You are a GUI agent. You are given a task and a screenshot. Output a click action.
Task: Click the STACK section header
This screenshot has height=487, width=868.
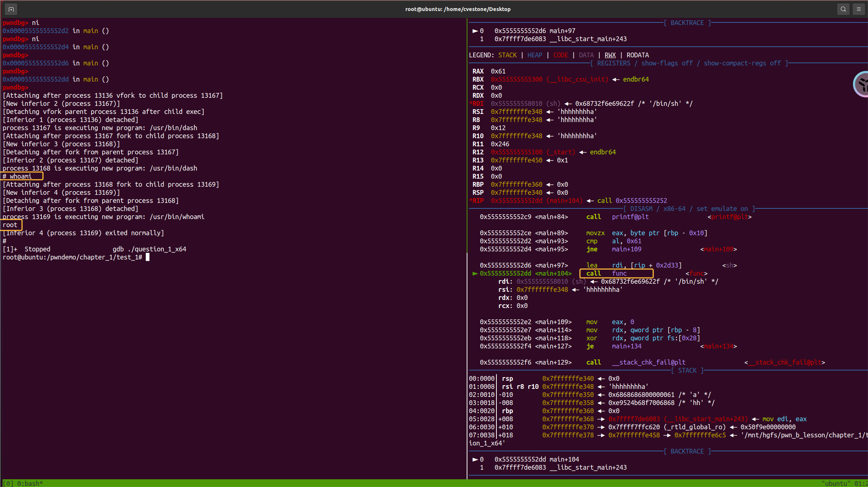coord(687,370)
